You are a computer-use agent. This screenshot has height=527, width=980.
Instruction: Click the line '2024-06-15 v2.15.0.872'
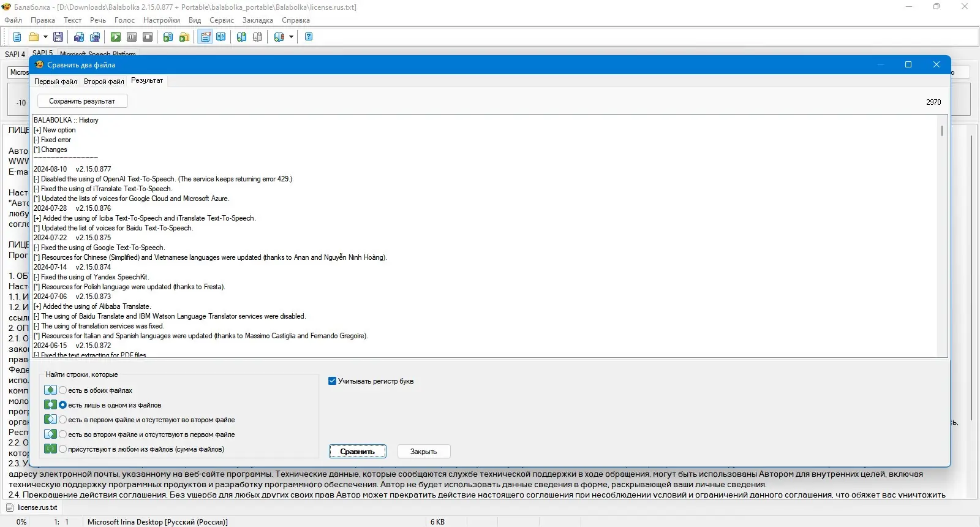pyautogui.click(x=72, y=346)
